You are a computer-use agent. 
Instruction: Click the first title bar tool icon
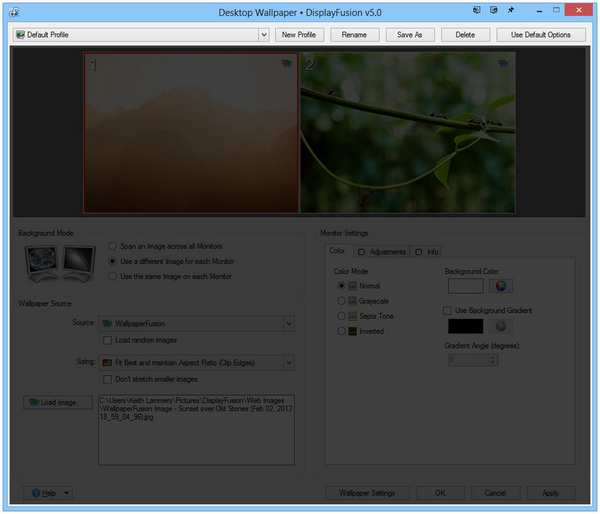point(476,11)
